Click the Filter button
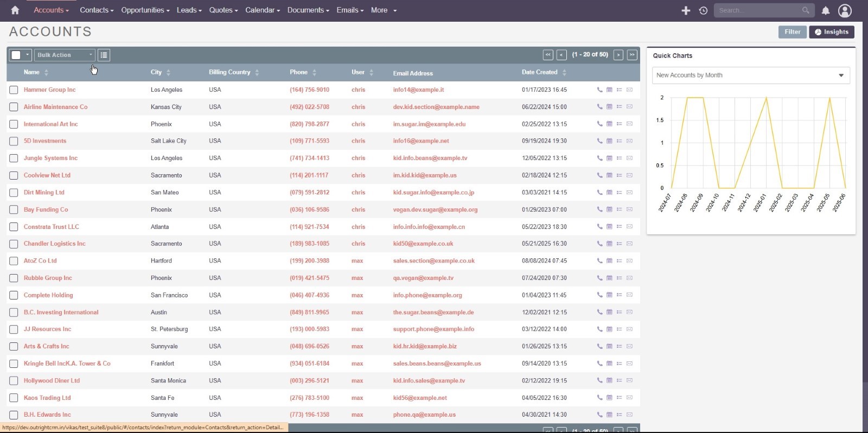This screenshot has height=433, width=868. [792, 32]
